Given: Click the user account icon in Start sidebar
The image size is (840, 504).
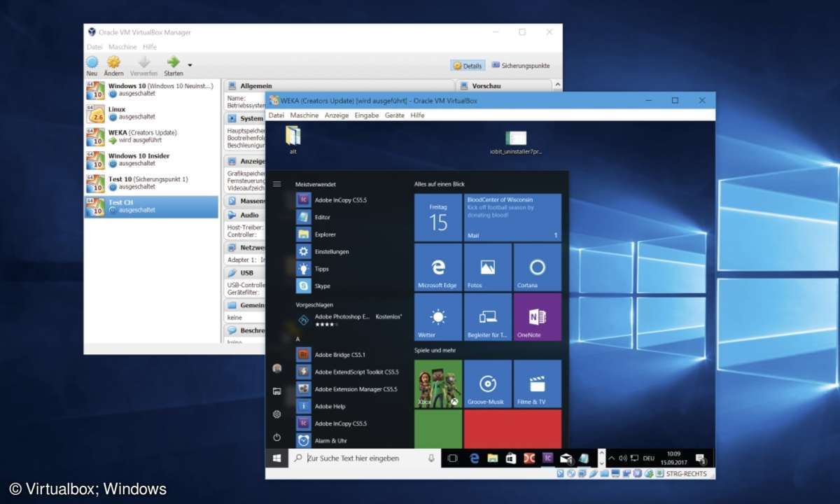Looking at the screenshot, I should click(277, 368).
